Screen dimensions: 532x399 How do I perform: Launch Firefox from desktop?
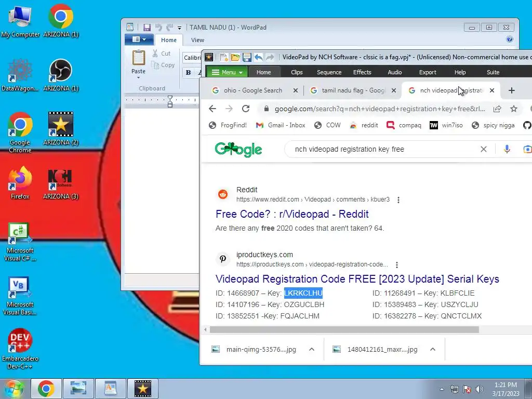coord(20,182)
